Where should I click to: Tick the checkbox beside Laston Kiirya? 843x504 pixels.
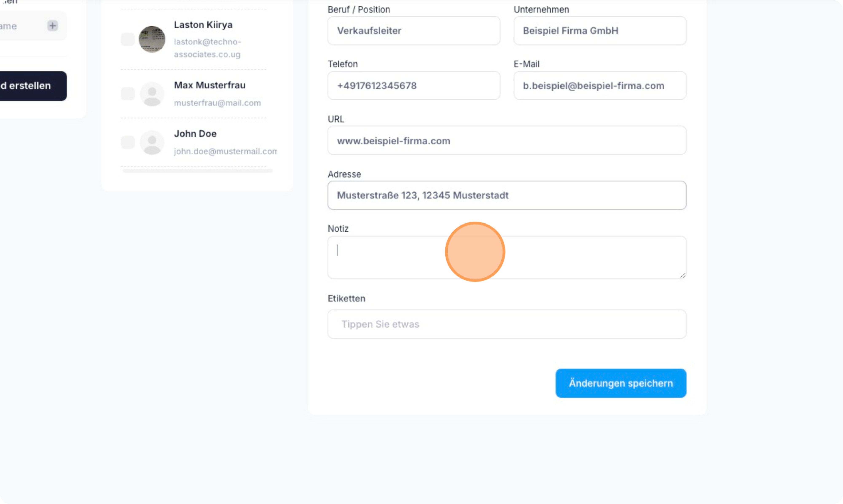(x=128, y=39)
